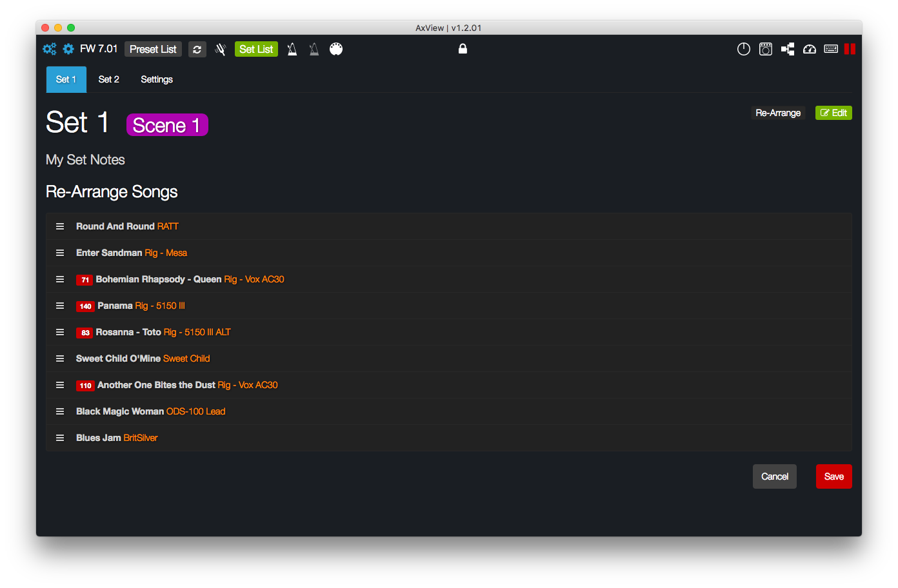898x588 pixels.
Task: Click the refresh sync icon button
Action: 197,49
